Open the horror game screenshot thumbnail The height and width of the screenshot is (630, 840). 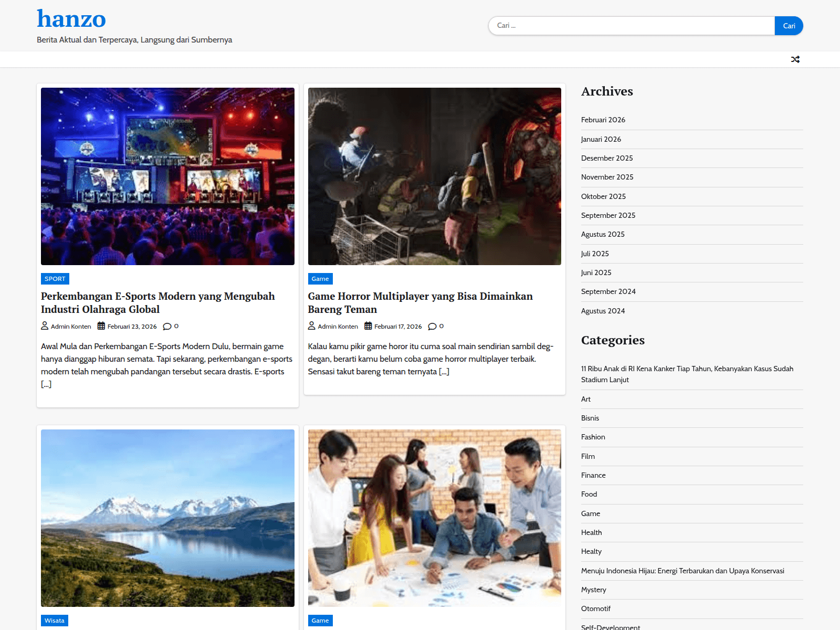click(435, 176)
